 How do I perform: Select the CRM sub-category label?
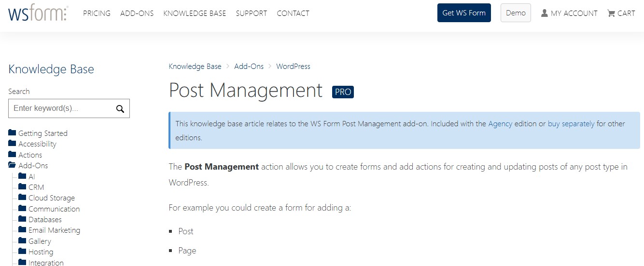coord(36,187)
